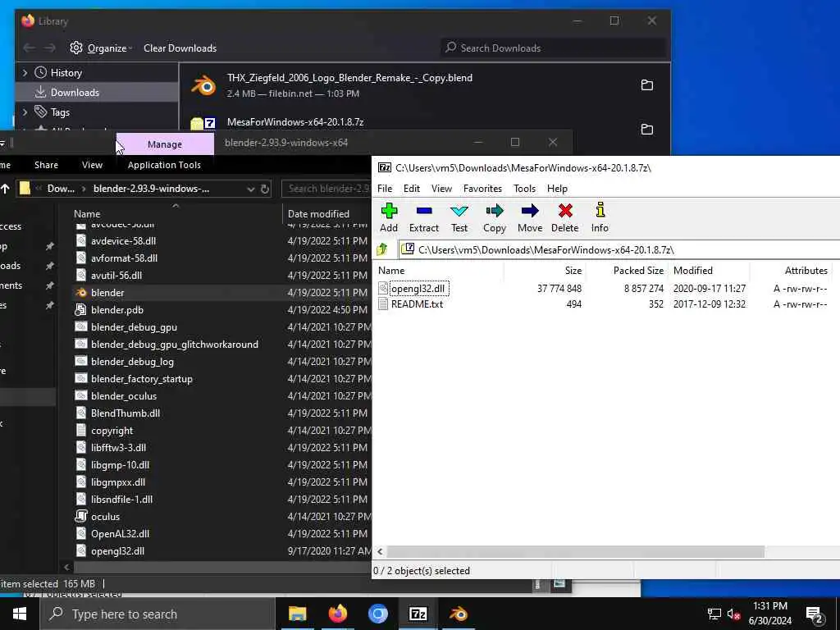Select opengl32.dll icon in 7-Zip list
The width and height of the screenshot is (840, 630).
click(x=383, y=288)
